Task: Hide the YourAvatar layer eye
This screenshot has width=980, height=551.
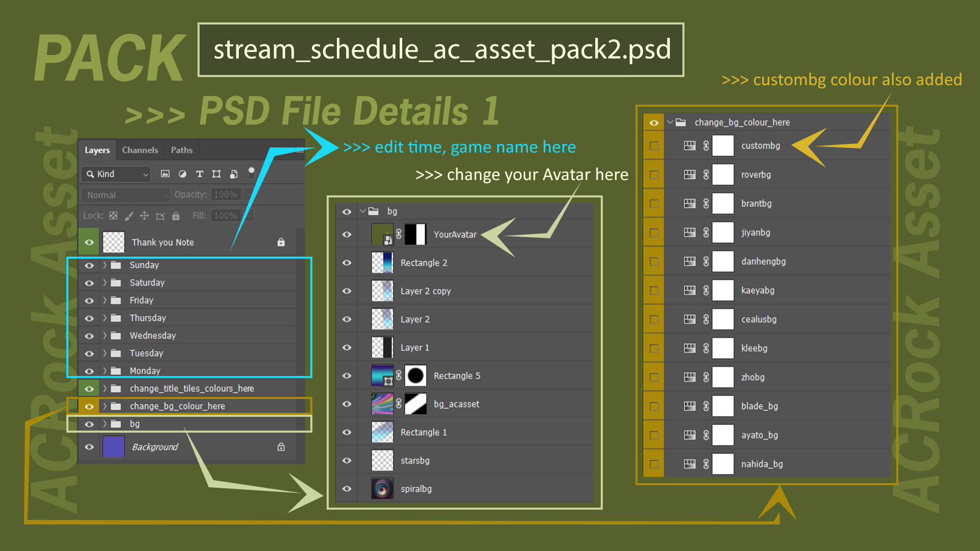Action: pyautogui.click(x=347, y=235)
